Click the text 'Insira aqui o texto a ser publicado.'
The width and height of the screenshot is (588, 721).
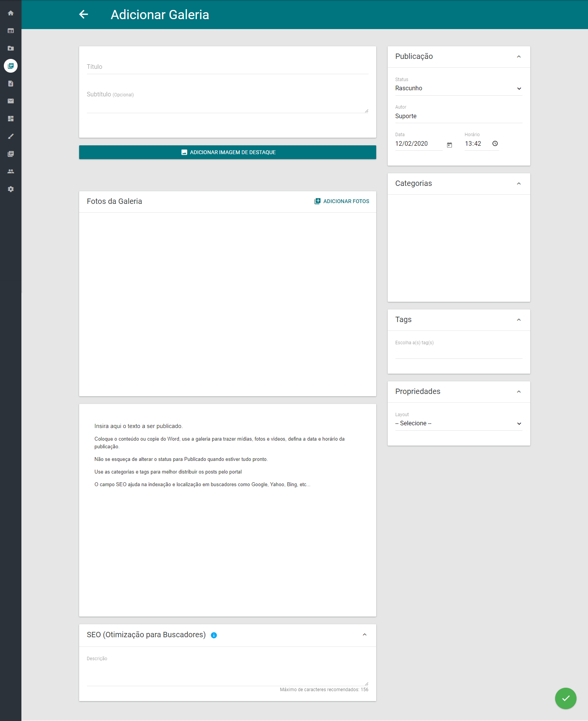tap(138, 426)
